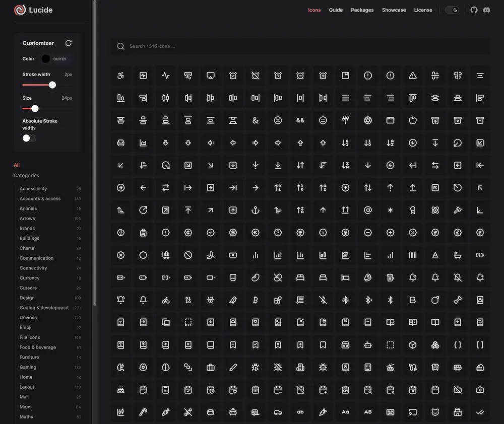Click the bell notification icon
This screenshot has width=504, height=424.
[x=143, y=300]
